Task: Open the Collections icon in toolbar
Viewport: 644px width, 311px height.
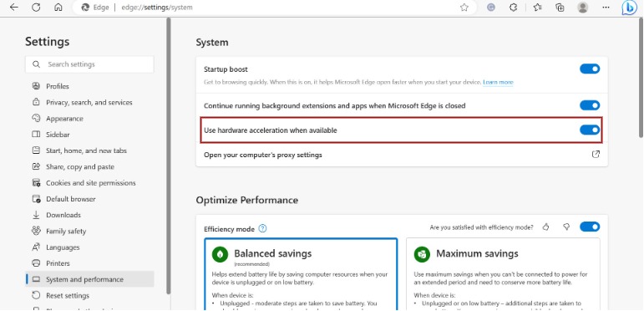Action: tap(560, 8)
